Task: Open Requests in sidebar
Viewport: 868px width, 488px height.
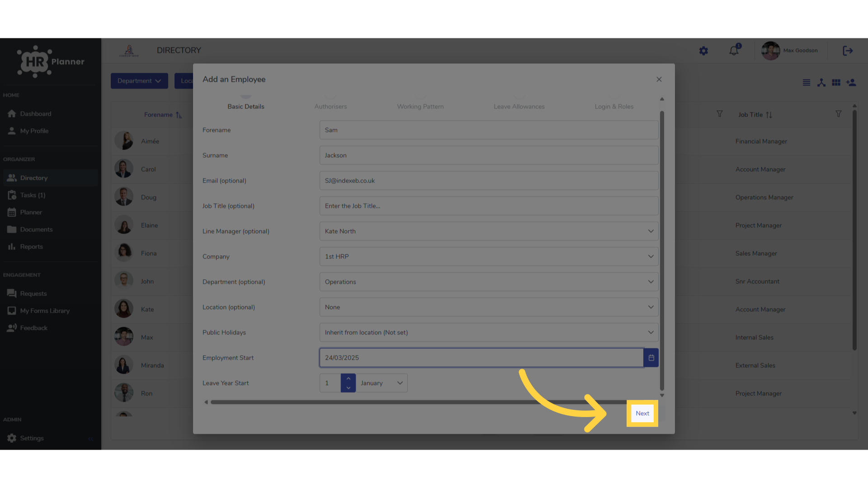Action: (33, 294)
